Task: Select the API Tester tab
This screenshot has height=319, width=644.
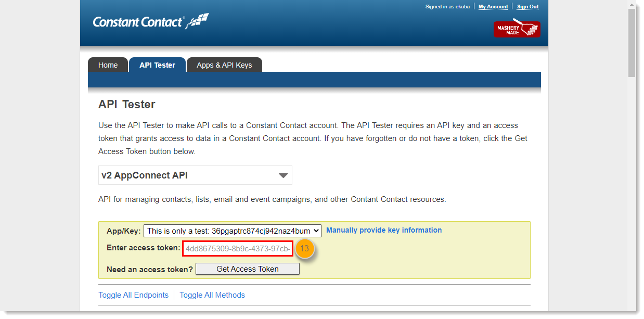Action: point(157,65)
